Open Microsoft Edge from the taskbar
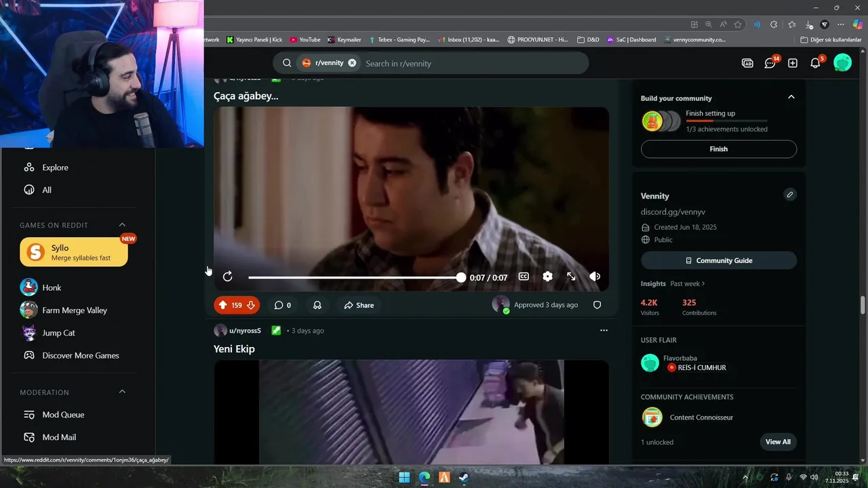Image resolution: width=868 pixels, height=488 pixels. [x=424, y=477]
